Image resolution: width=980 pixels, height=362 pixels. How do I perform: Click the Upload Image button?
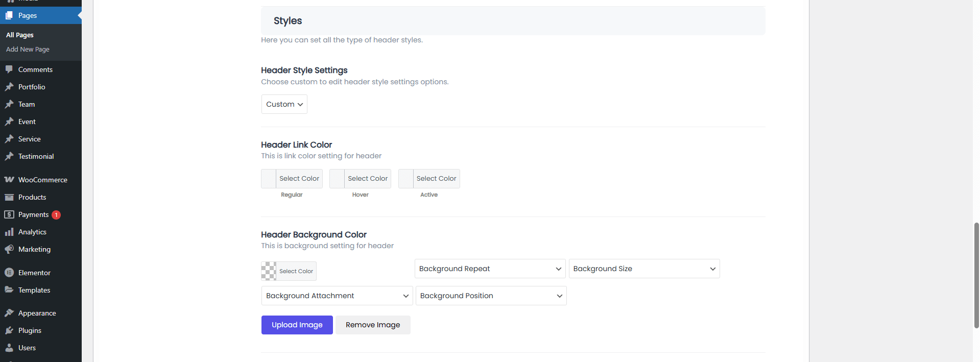click(297, 325)
